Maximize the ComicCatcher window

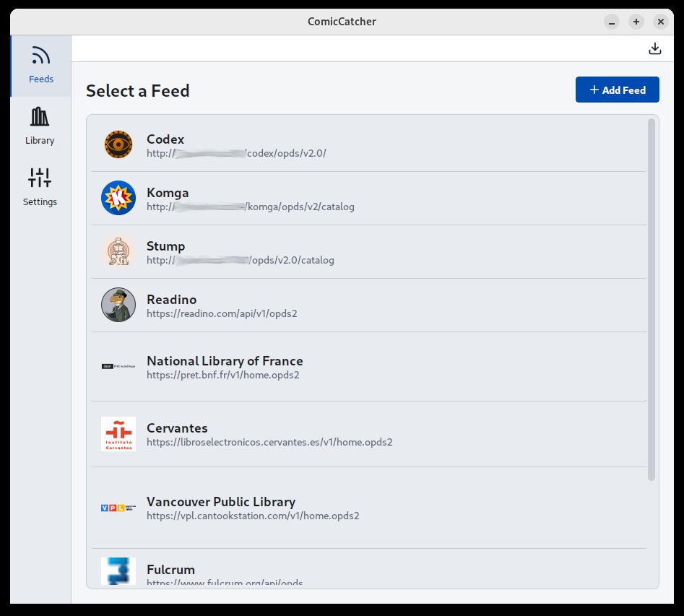[x=636, y=22]
